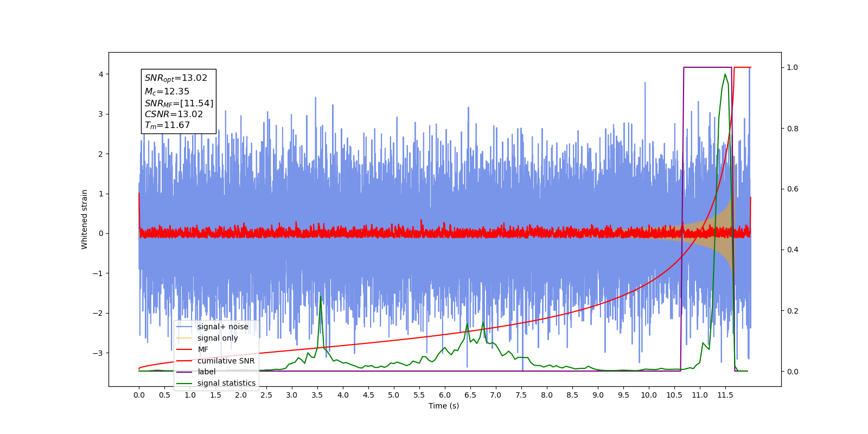This screenshot has width=868, height=434.
Task: Click the CSNR=13.02 annotation text
Action: 174,114
